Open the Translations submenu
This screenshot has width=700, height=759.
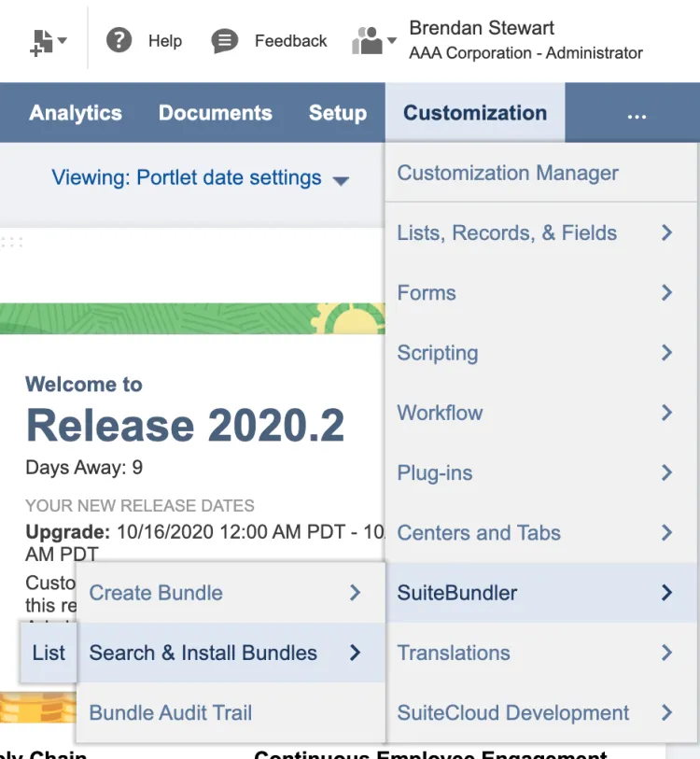pyautogui.click(x=541, y=653)
